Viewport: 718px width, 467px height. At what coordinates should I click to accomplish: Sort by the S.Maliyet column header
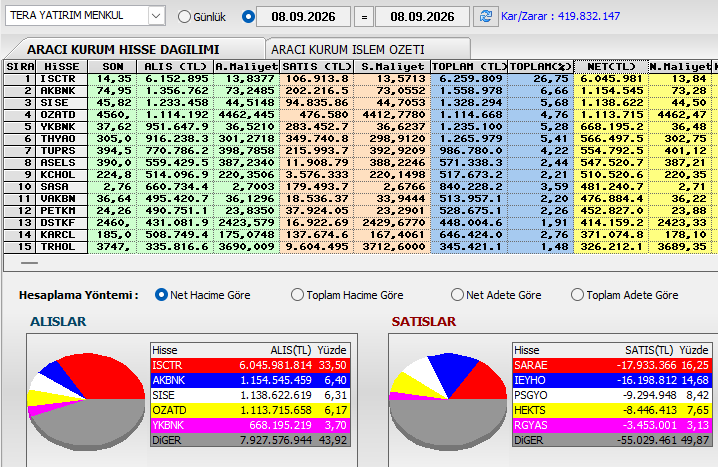[392, 67]
